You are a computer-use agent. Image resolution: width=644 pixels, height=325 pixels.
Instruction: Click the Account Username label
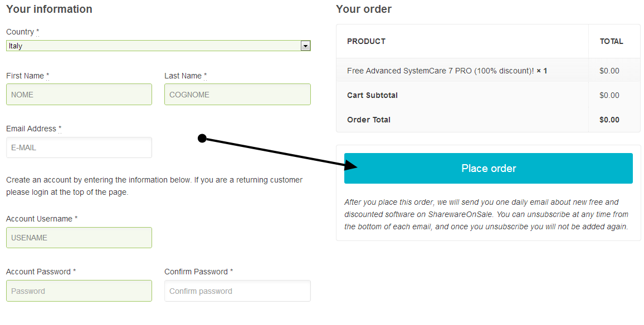[x=39, y=219]
